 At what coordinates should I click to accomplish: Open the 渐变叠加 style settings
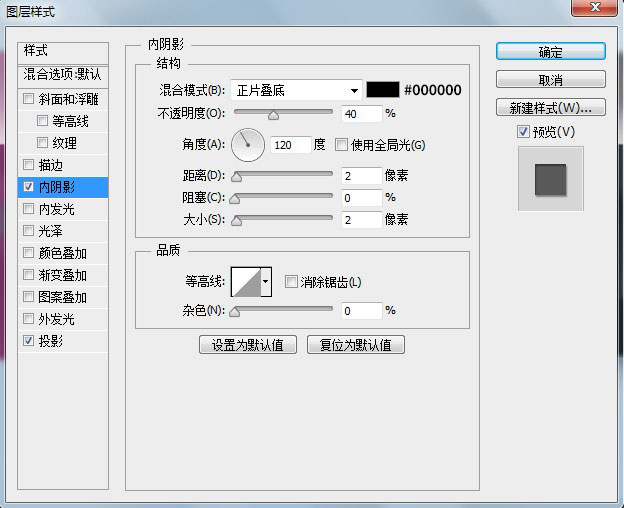(63, 275)
